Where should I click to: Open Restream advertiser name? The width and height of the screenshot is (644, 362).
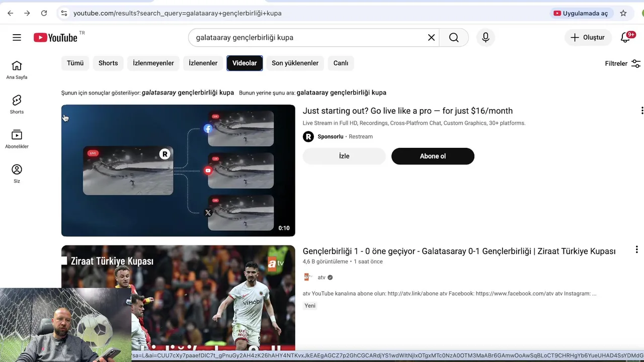361,136
